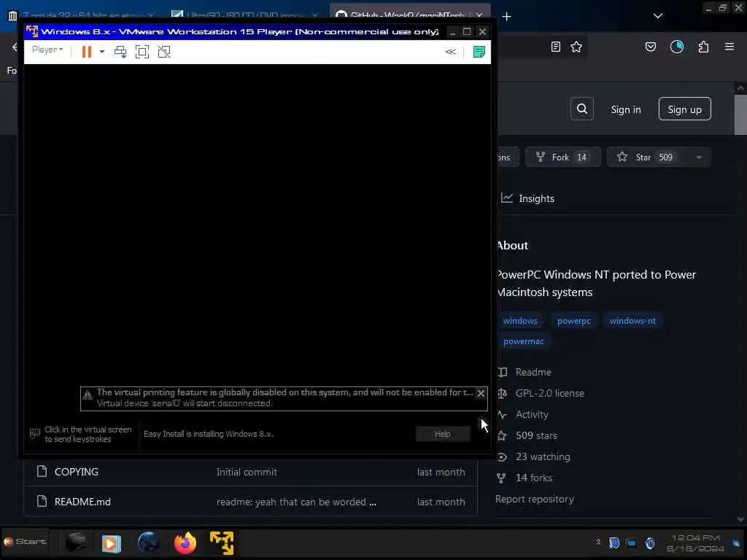Click the Help button for Easy Install

pos(443,434)
